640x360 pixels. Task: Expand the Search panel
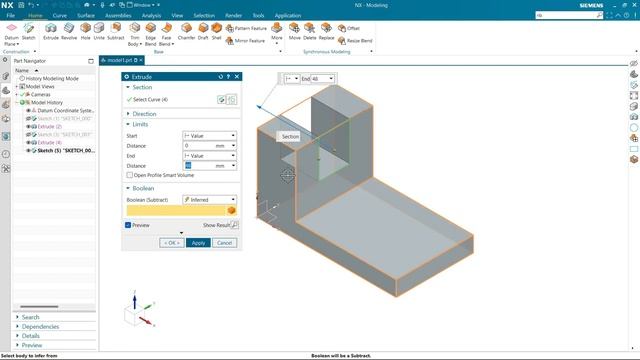pos(28,317)
